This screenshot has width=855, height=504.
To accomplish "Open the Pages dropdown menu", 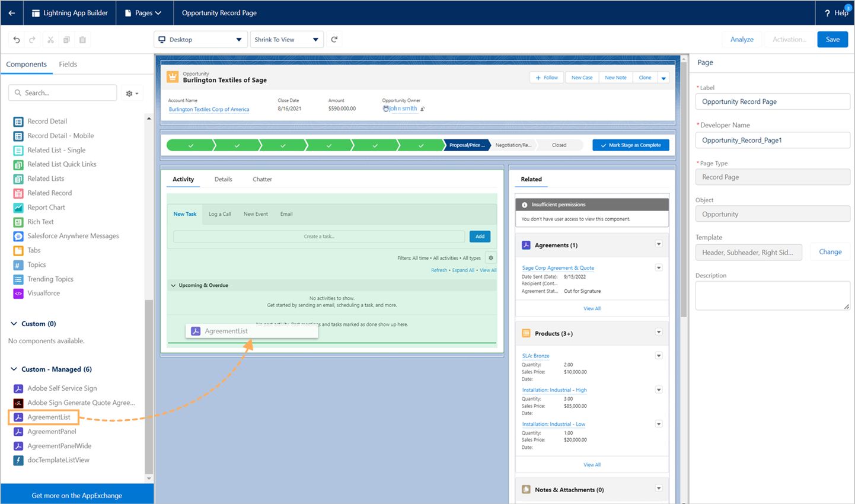I will tap(143, 12).
